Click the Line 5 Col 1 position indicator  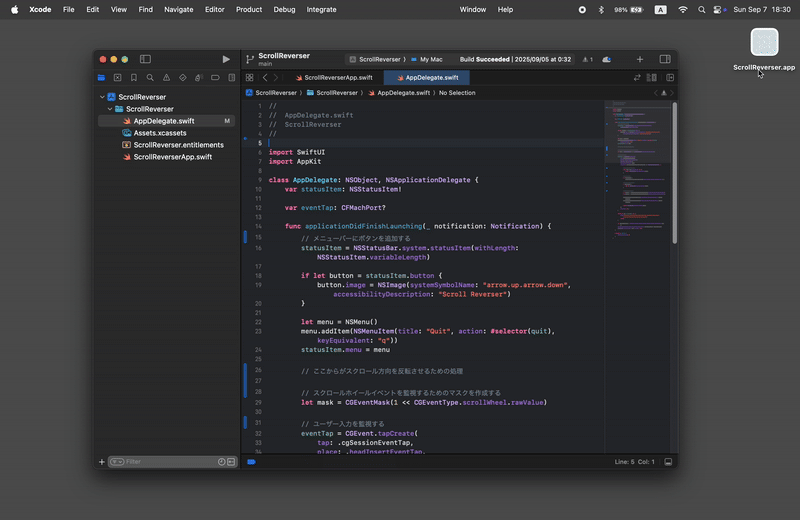tap(635, 462)
